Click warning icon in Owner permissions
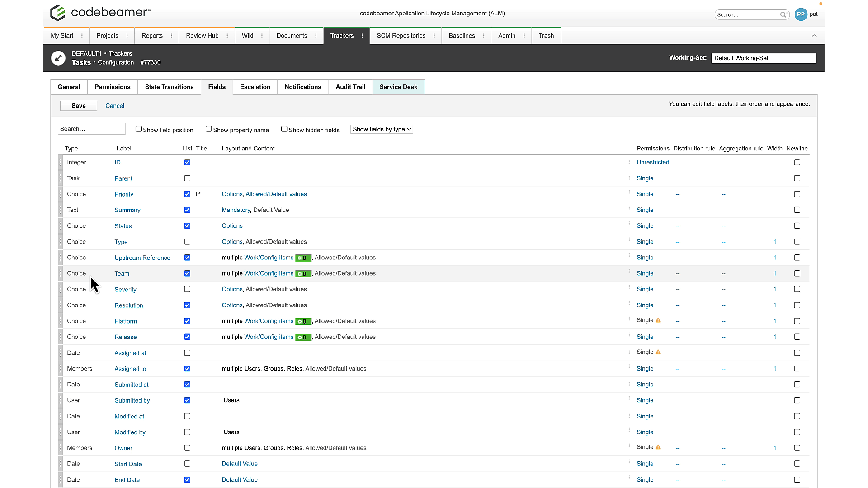Viewport: 868px width, 488px height. click(x=658, y=447)
